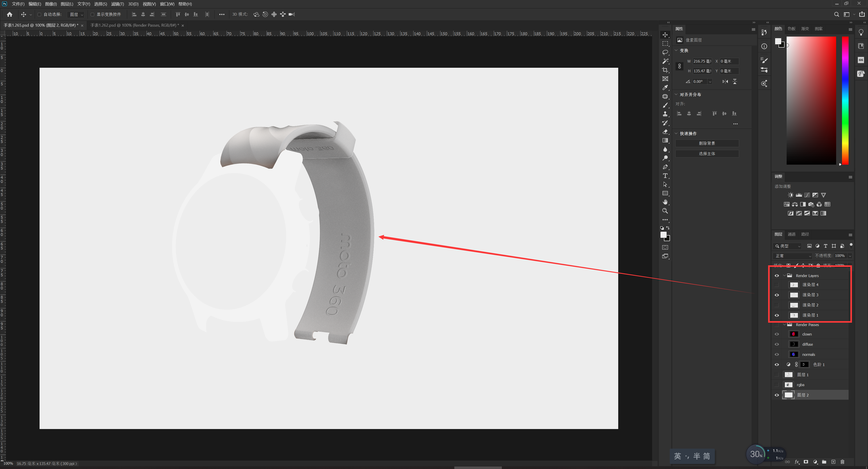Choose the Eraser tool
Screen dimensions: 868x469
665,132
